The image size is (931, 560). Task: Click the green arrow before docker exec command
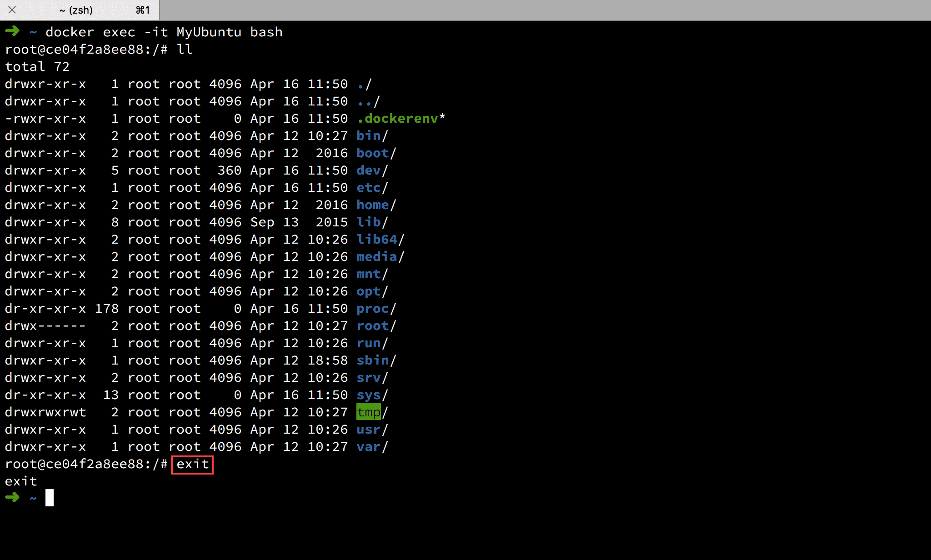tap(12, 31)
